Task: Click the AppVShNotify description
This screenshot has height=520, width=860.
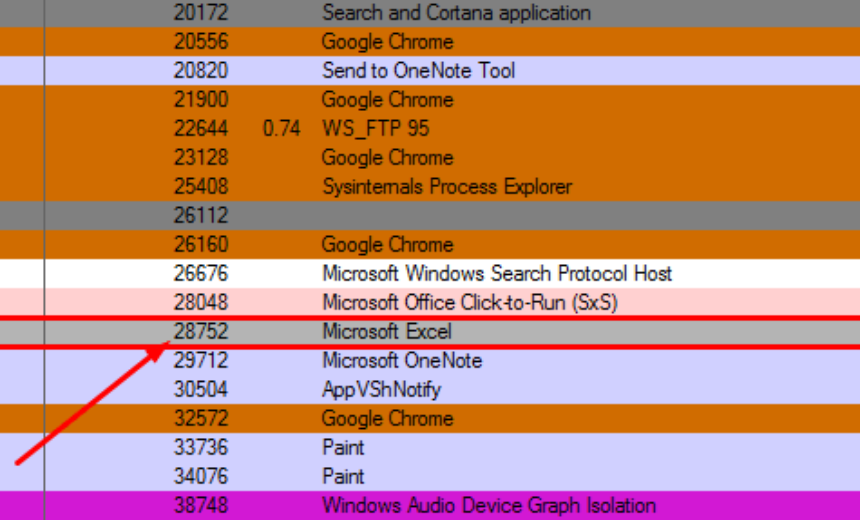Action: (382, 390)
